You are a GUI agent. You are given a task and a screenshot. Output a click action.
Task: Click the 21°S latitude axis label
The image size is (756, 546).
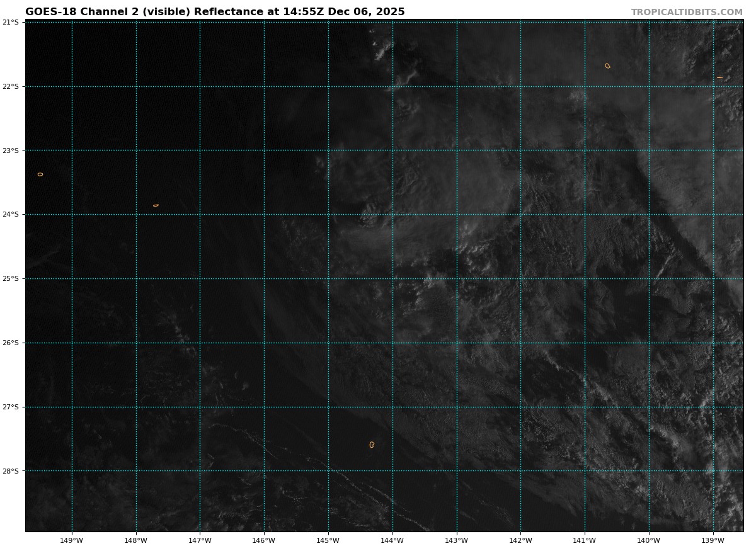click(10, 22)
